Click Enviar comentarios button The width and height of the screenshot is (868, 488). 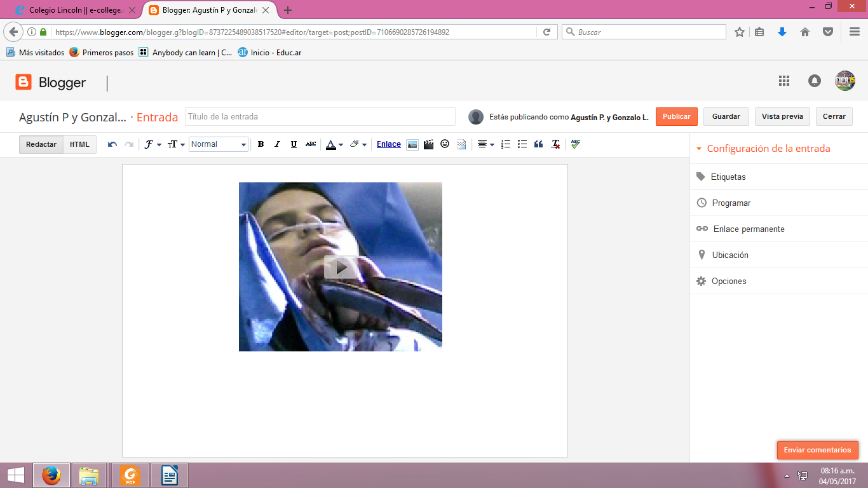tap(817, 450)
